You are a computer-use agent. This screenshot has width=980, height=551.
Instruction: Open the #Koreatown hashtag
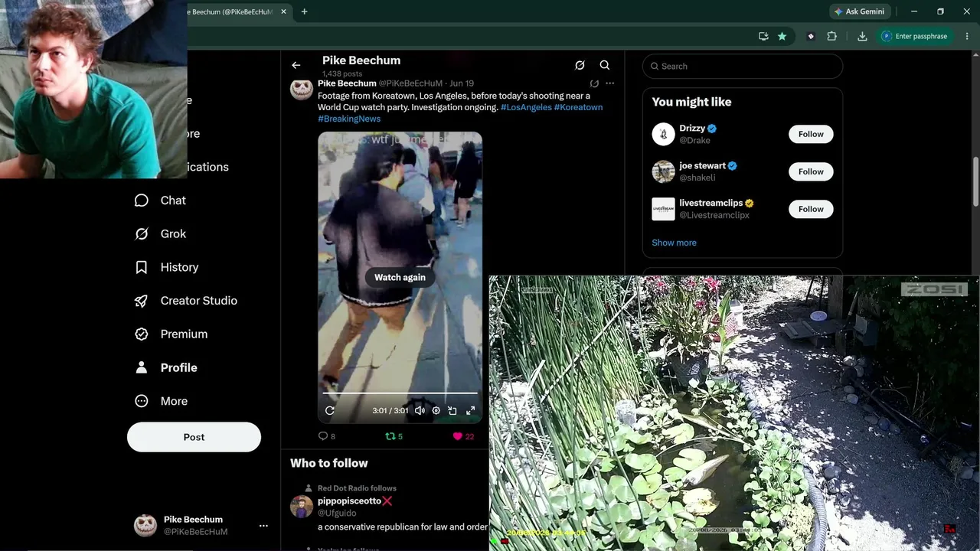[x=578, y=107]
